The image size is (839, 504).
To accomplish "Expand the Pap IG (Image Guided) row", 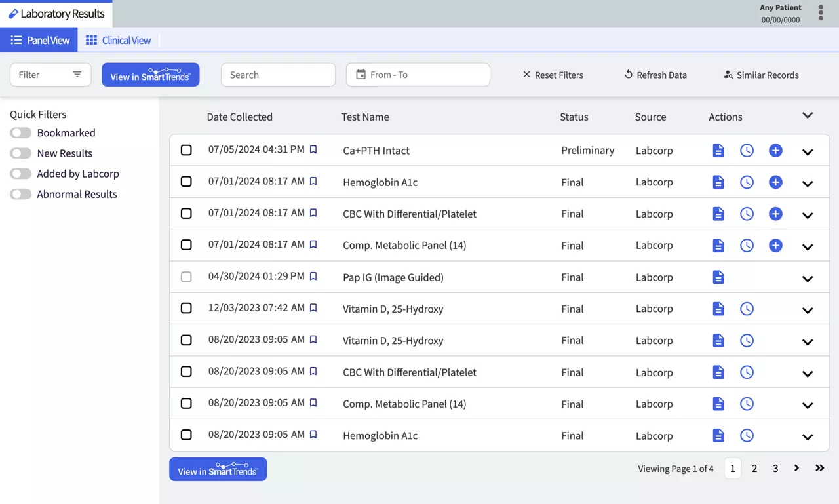I will click(x=807, y=278).
